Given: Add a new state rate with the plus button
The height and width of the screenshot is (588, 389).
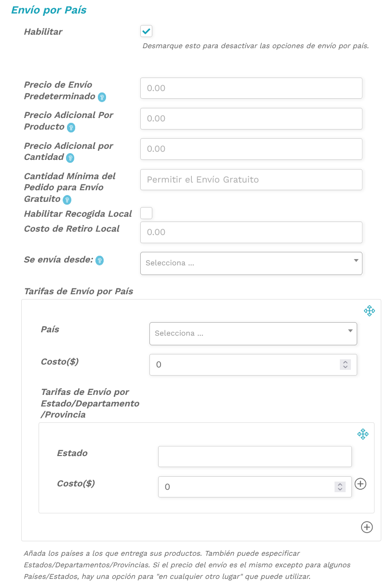Looking at the screenshot, I should pos(361,484).
